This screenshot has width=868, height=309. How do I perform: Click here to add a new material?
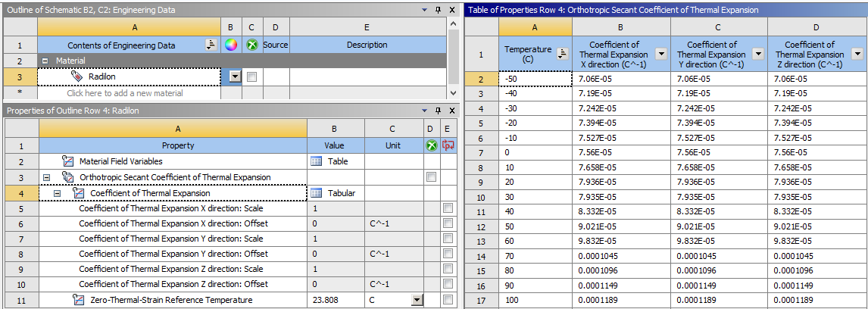(x=125, y=93)
